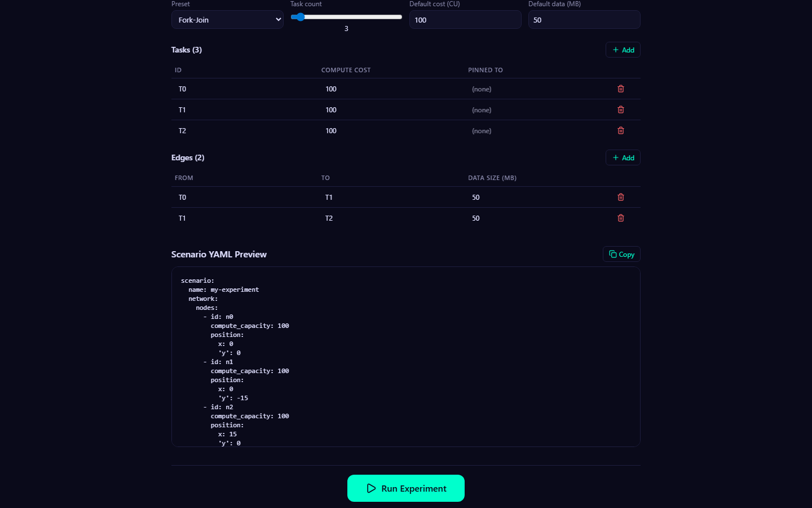Delete the T0 to T1 edge
812x508 pixels.
[x=620, y=197]
